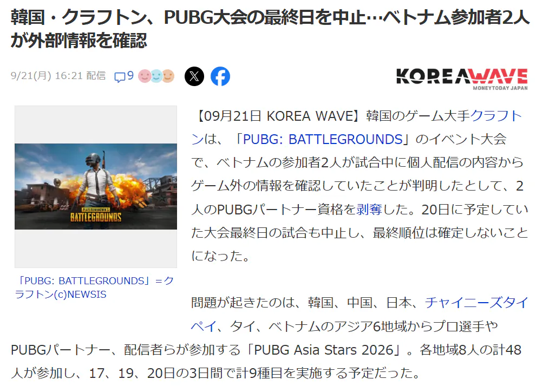Click the text 問題が起きたのは at paragraph start

click(x=243, y=303)
